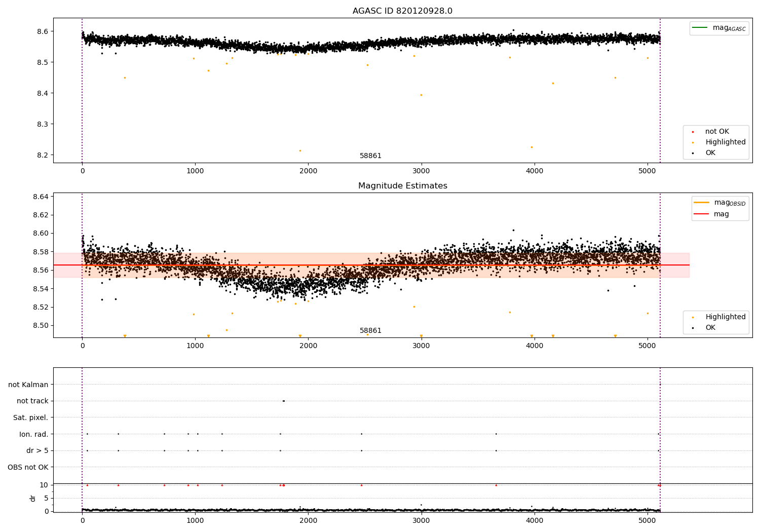
Task: Click "Highlighted" legend label in Magnitude Estimates plot
Action: (726, 317)
